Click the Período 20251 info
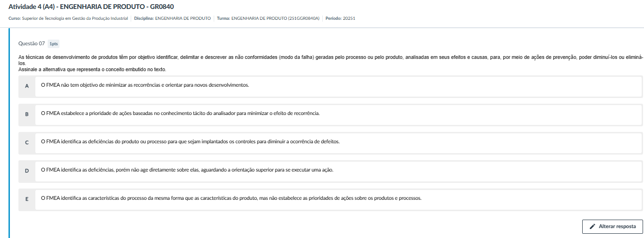Viewport: 644px width, 238px height. [x=340, y=18]
